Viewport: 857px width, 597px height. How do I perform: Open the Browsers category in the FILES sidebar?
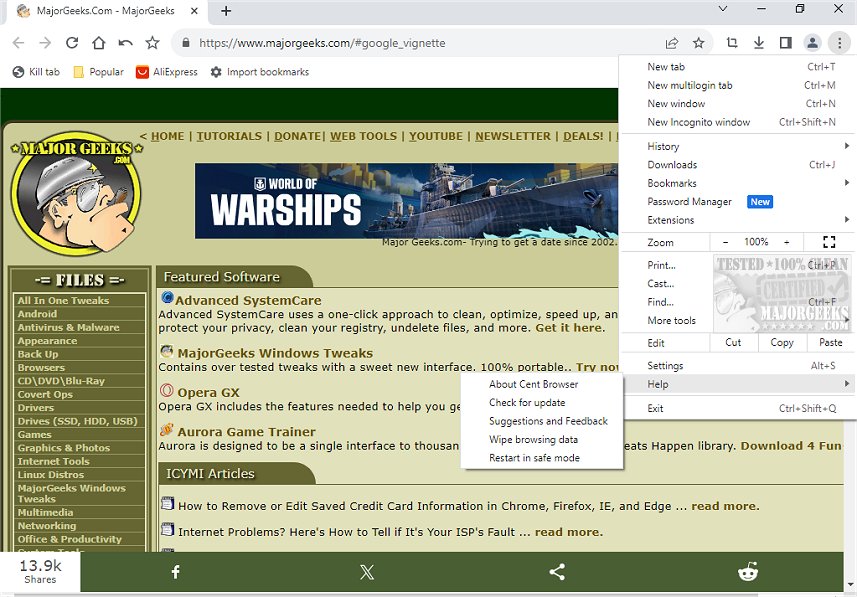(x=42, y=367)
